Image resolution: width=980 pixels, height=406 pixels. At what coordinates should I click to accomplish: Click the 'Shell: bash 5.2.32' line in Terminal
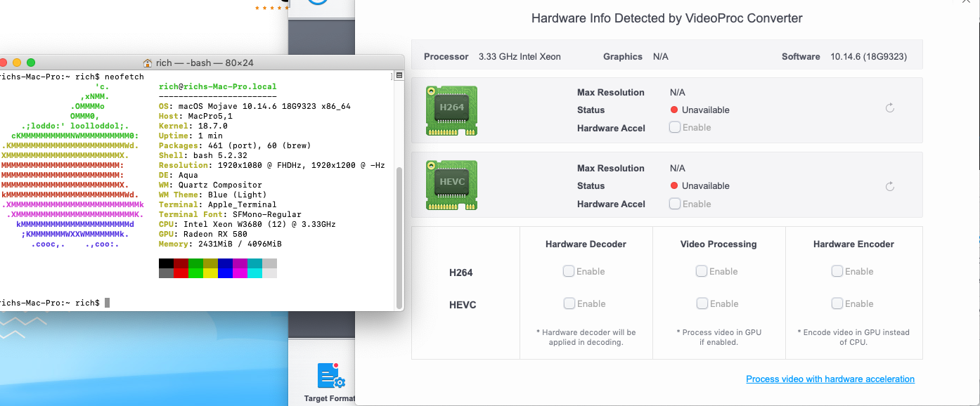tap(203, 155)
